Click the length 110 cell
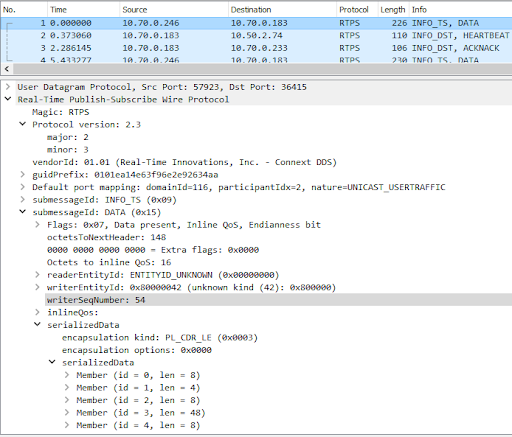 (399, 35)
